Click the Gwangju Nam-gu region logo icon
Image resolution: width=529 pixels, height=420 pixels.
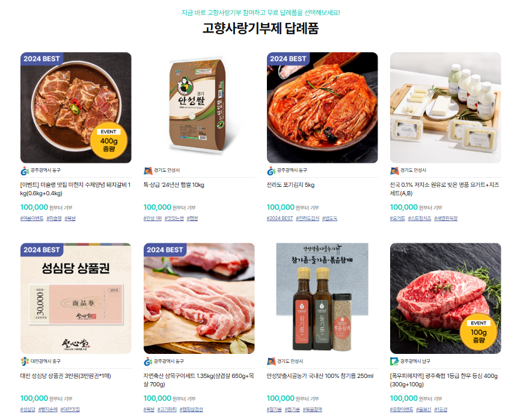coord(394,361)
